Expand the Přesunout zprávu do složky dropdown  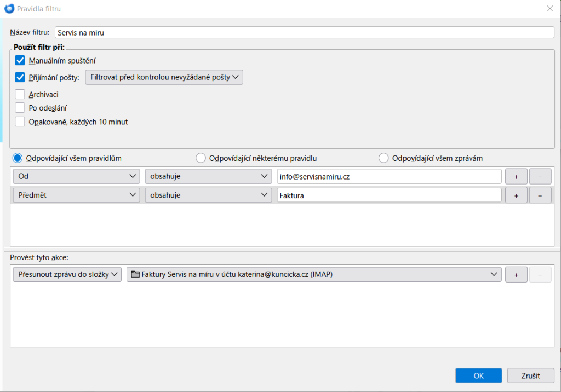click(67, 275)
